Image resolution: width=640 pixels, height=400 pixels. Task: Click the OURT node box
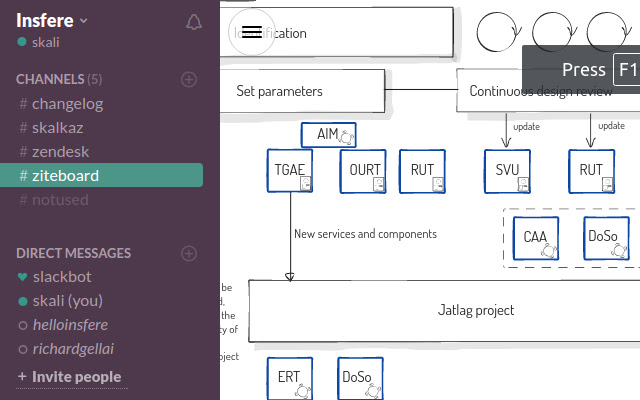point(363,171)
